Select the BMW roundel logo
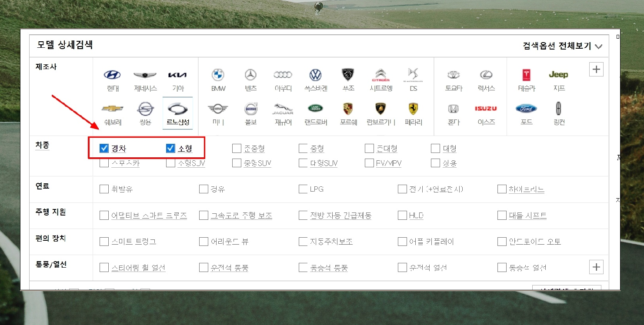Image resolution: width=644 pixels, height=325 pixels. click(x=218, y=75)
